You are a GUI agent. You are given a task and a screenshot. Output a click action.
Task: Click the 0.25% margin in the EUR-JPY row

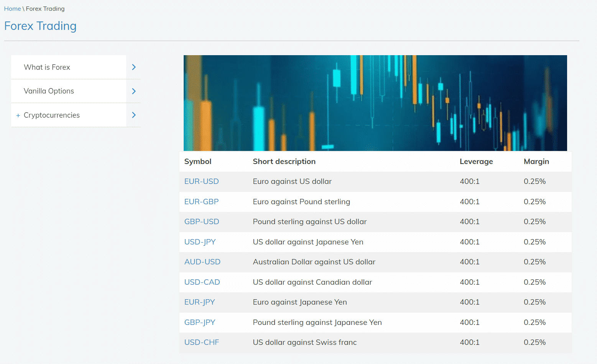[x=535, y=302]
